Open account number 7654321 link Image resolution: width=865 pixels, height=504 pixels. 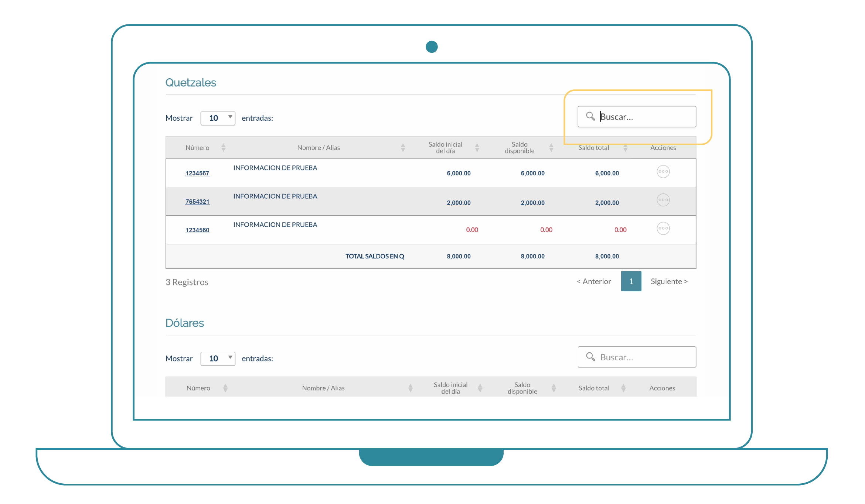pyautogui.click(x=197, y=202)
